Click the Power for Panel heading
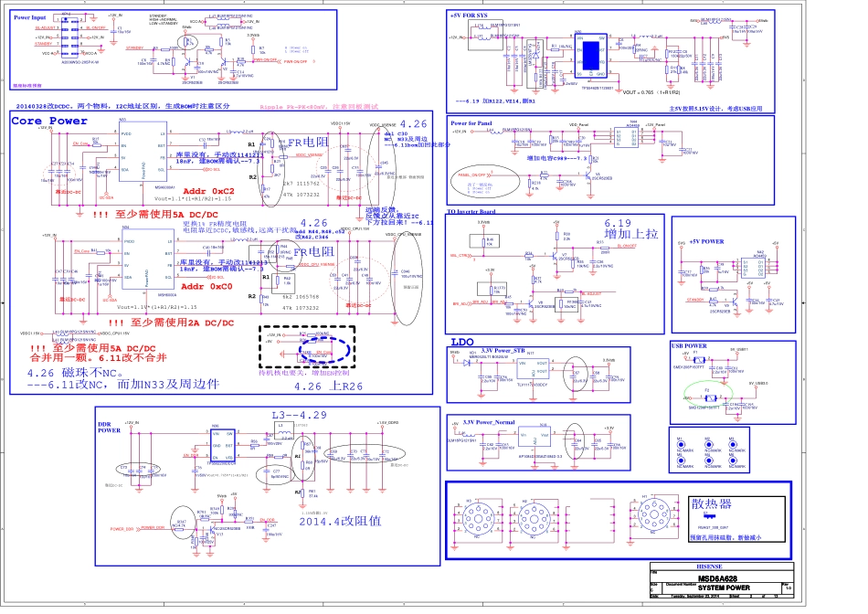This screenshot has height=614, width=868. click(472, 122)
